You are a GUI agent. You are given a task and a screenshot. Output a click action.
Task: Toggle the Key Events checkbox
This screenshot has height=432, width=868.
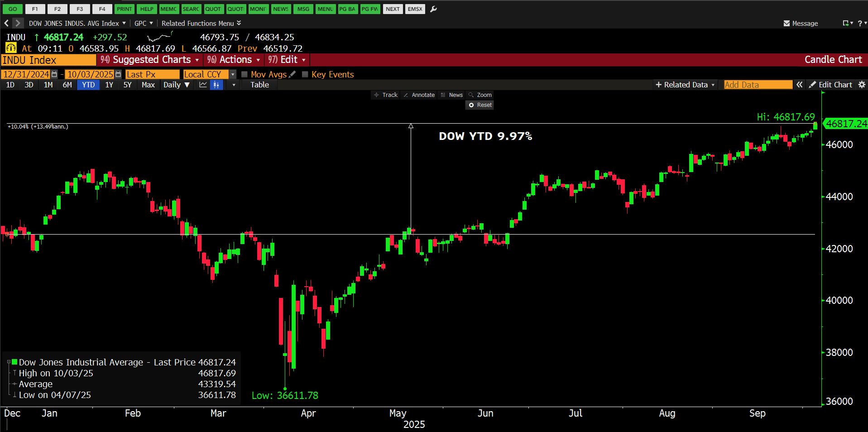(x=305, y=74)
